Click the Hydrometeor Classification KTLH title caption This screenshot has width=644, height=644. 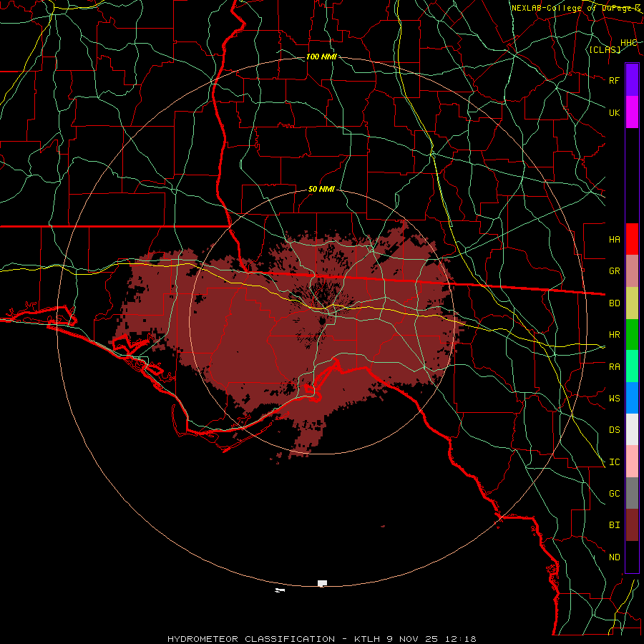pos(321,639)
